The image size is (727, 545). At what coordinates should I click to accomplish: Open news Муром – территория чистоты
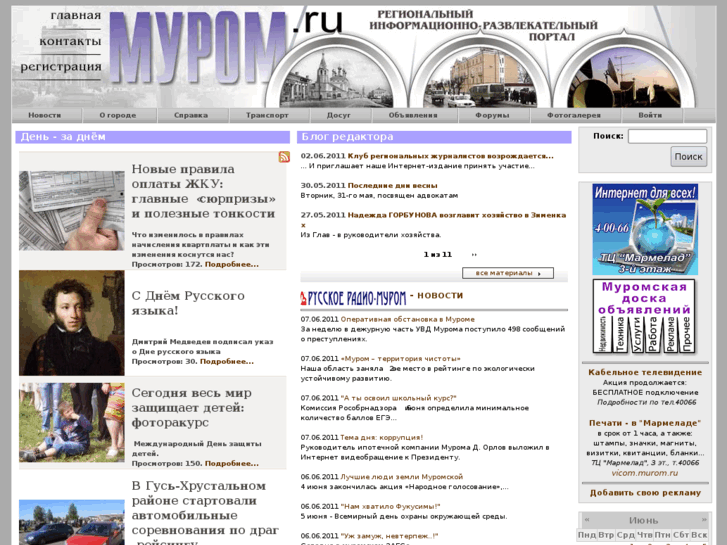coord(401,359)
